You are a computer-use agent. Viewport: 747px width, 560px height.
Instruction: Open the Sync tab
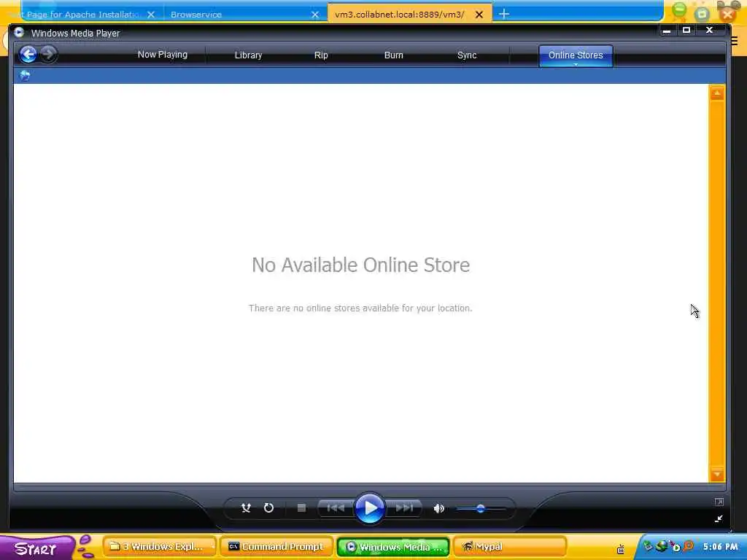click(x=467, y=55)
